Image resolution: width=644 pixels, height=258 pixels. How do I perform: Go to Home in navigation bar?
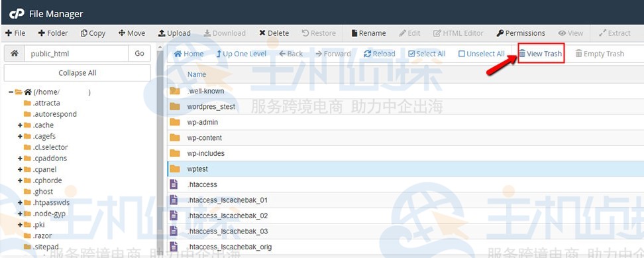pos(189,54)
